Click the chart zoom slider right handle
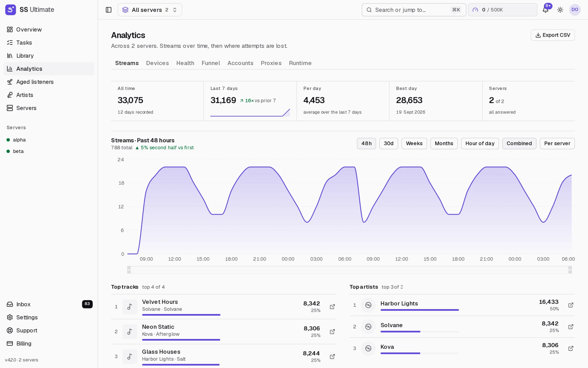This screenshot has height=368, width=588. click(570, 270)
